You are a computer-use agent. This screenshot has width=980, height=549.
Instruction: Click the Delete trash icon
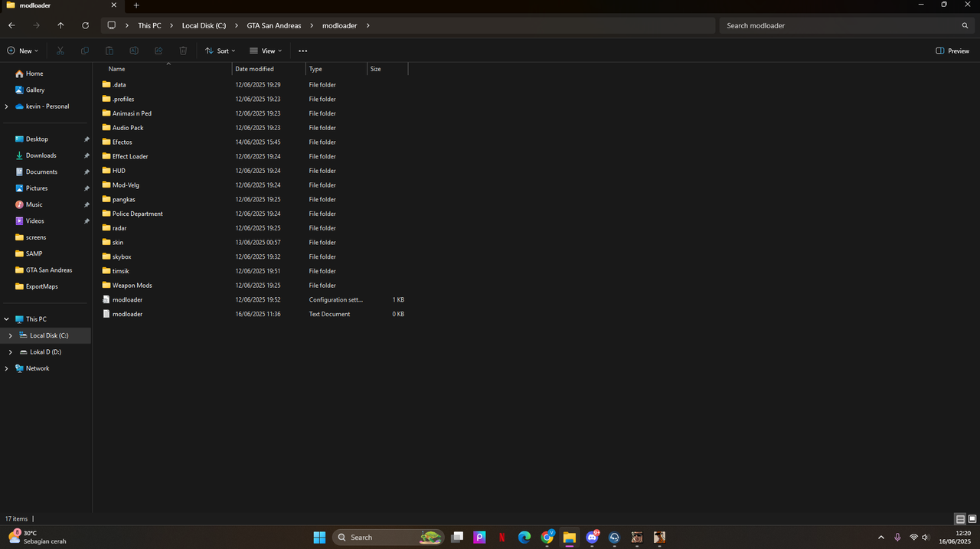pos(183,51)
